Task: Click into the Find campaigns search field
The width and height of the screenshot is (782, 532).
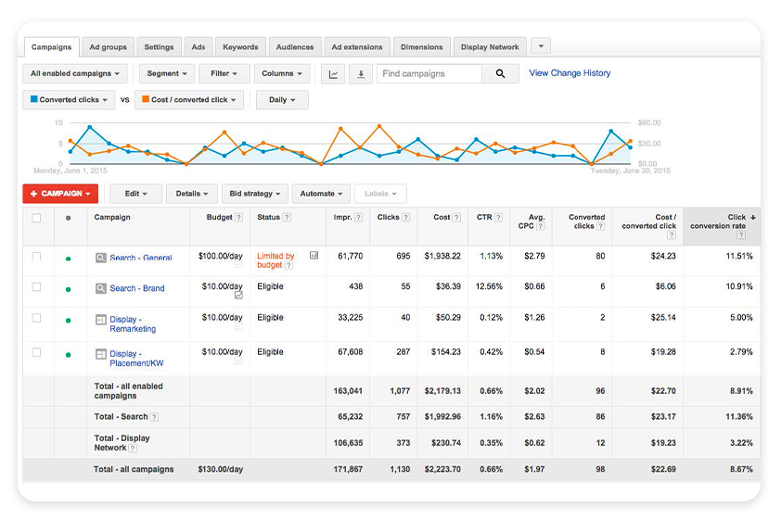Action: (429, 74)
